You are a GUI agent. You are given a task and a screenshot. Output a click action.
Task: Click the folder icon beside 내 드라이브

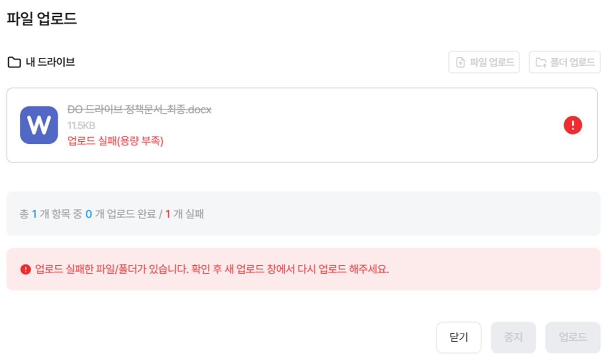[14, 62]
